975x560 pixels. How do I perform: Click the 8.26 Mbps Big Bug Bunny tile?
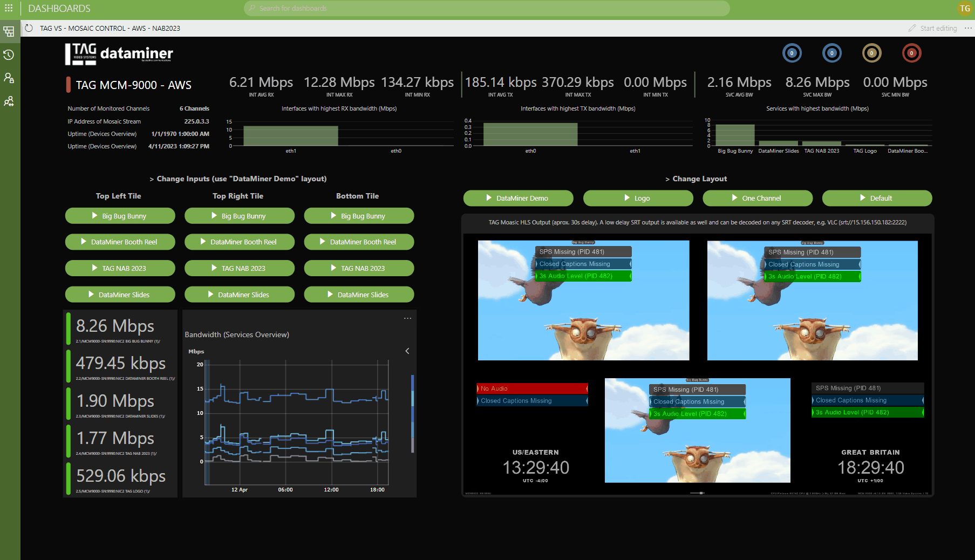click(121, 329)
